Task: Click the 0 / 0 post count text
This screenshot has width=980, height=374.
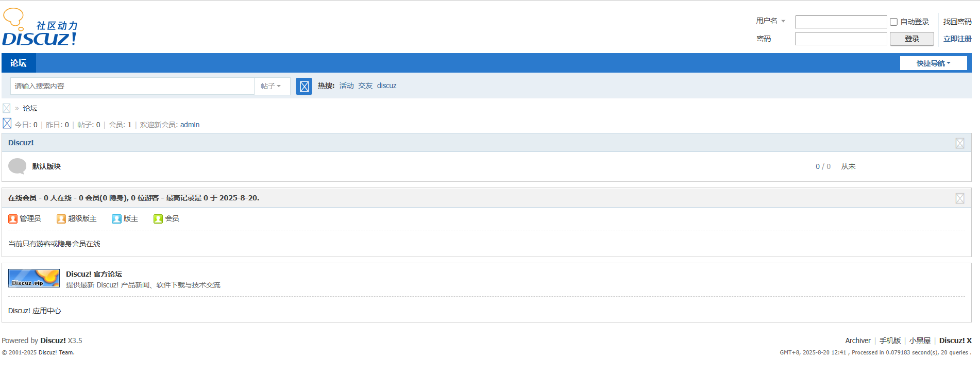Action: [x=823, y=166]
